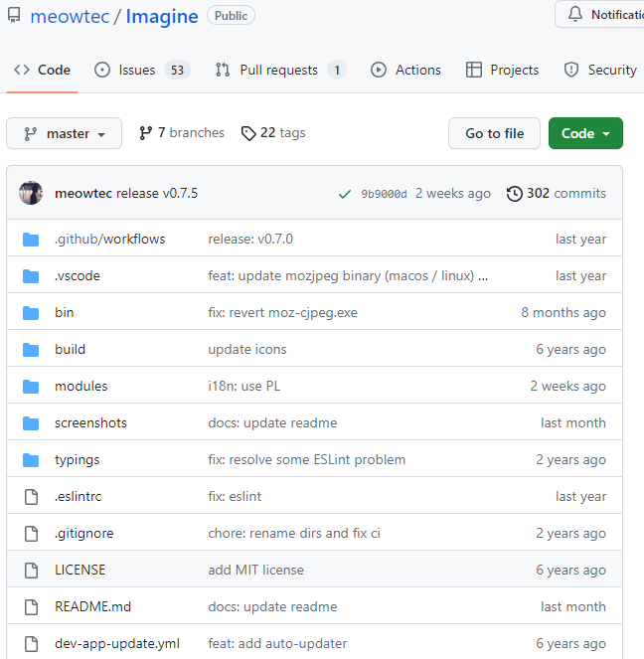Open the Security tab
Viewport: 644px width, 659px height.
click(600, 70)
